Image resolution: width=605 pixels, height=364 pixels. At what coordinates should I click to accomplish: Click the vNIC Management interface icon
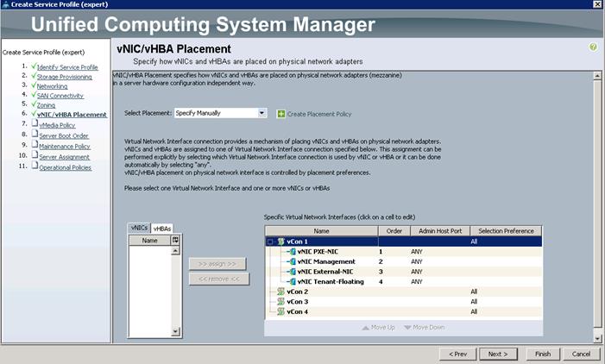[x=293, y=261]
